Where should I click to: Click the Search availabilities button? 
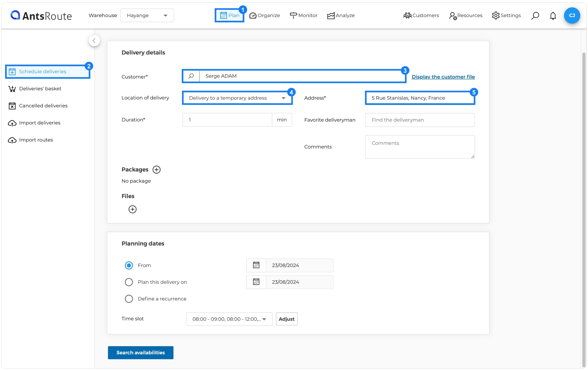pyautogui.click(x=140, y=352)
